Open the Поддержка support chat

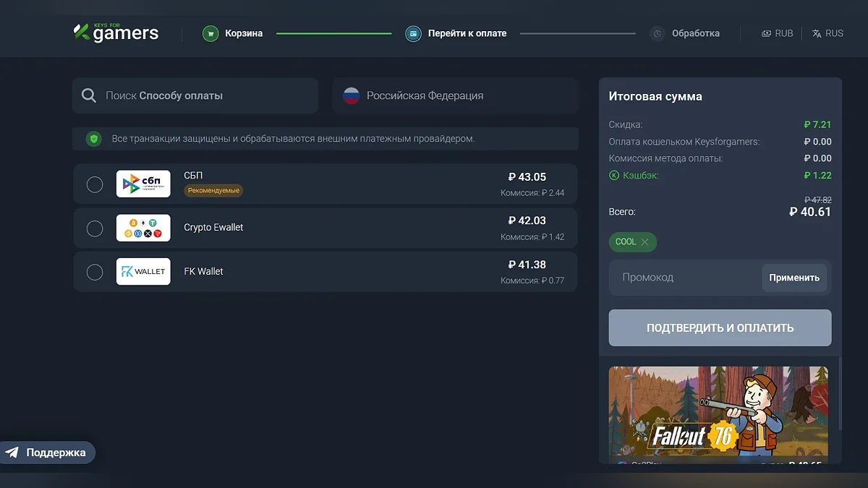click(48, 453)
